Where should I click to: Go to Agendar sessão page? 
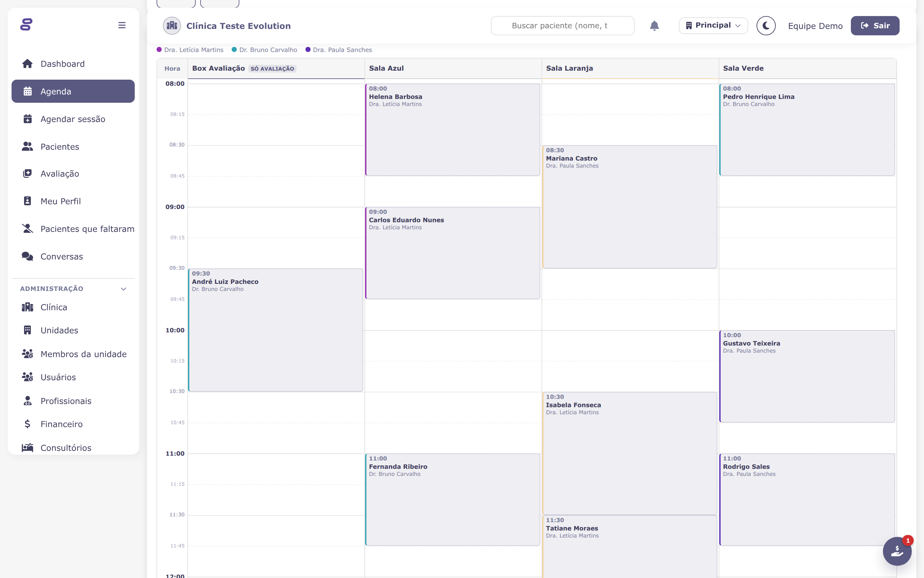(73, 119)
